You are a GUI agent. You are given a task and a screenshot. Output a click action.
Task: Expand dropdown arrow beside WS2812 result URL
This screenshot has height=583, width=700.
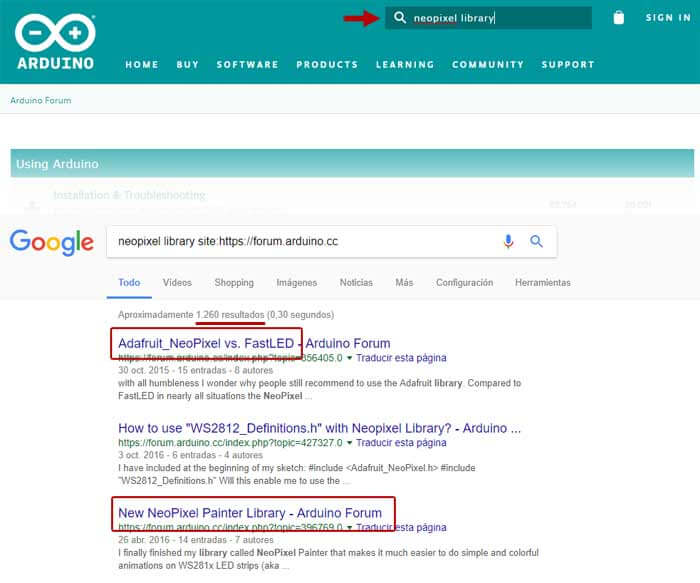(x=350, y=442)
